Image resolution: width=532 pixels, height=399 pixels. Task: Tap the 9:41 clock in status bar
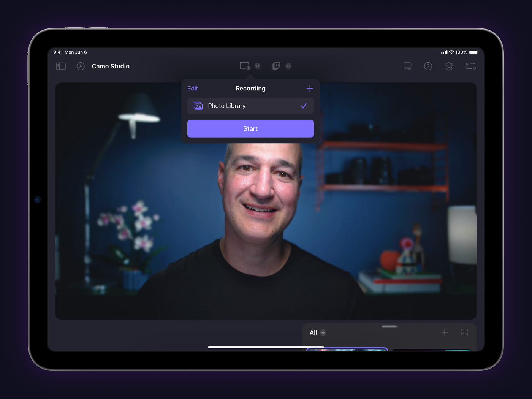(58, 52)
